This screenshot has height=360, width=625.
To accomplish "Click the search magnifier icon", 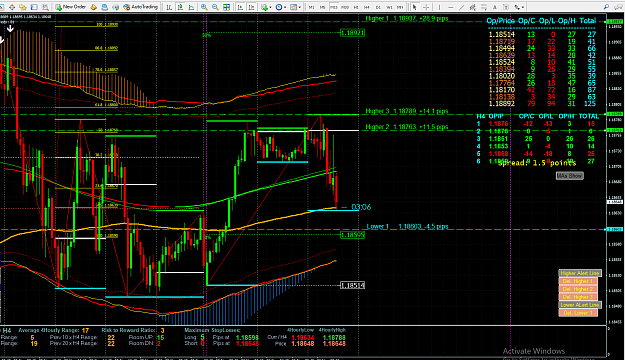I will point(606,7).
